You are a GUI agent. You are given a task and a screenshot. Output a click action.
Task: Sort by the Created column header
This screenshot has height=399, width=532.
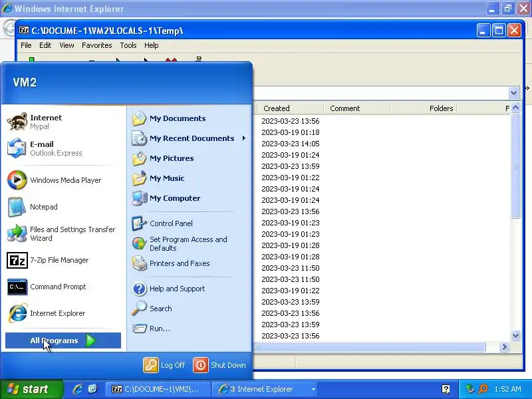coord(289,108)
